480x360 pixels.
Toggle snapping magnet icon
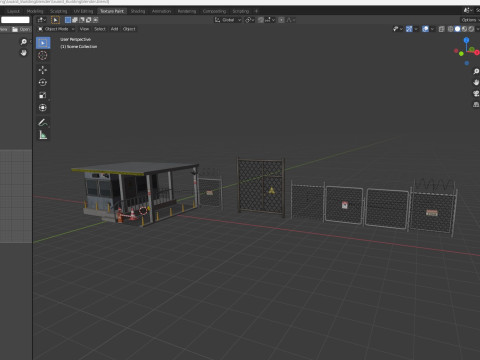pos(261,20)
